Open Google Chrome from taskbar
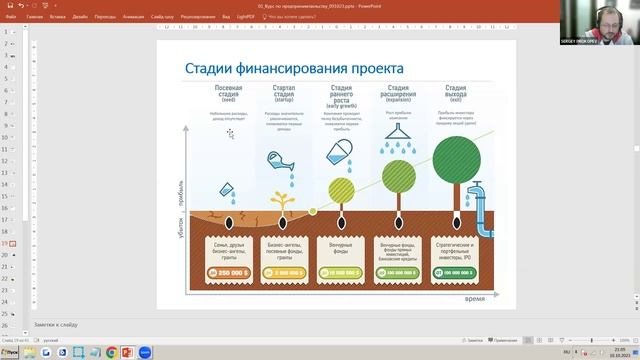Image resolution: width=640 pixels, height=360 pixels. tap(111, 352)
